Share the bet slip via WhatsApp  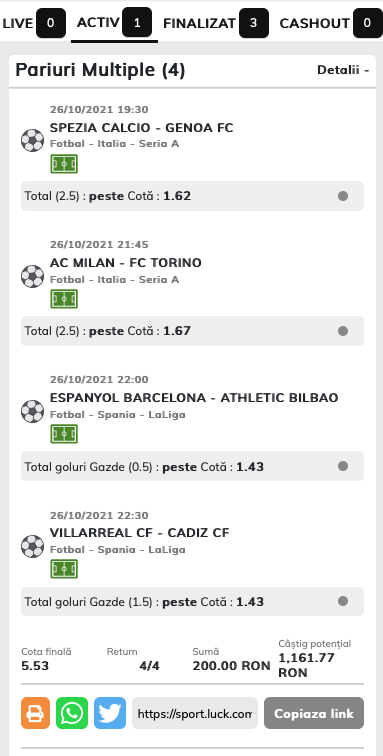[72, 713]
